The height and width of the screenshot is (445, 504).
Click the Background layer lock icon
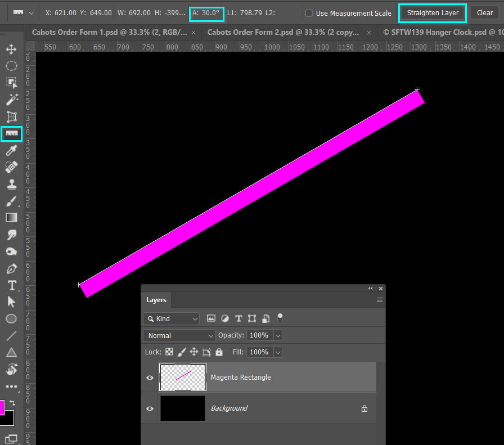click(364, 408)
